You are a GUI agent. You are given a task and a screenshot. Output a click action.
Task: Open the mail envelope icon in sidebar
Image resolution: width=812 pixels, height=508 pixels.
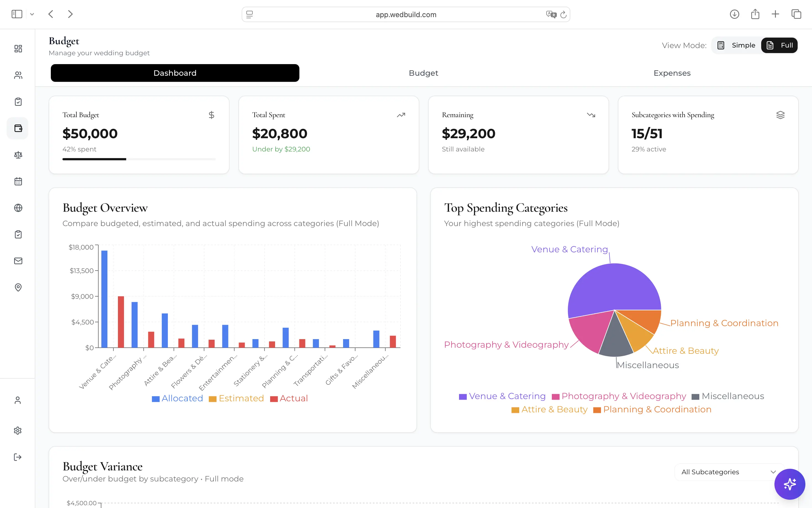point(18,261)
